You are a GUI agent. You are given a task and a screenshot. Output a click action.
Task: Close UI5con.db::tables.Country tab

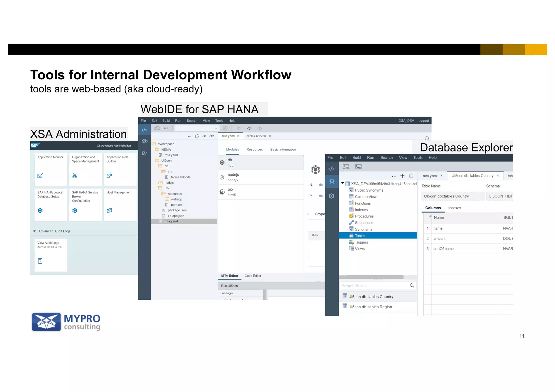tap(498, 176)
